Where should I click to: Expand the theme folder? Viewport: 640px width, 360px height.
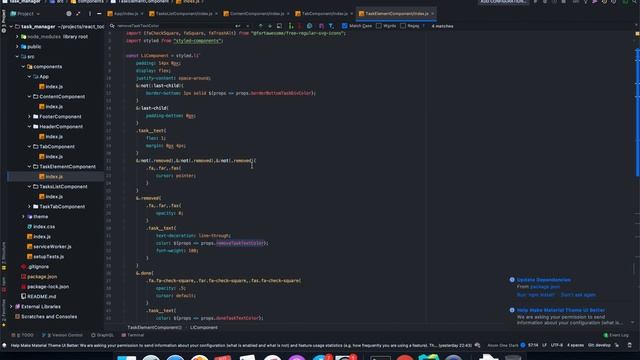click(23, 216)
